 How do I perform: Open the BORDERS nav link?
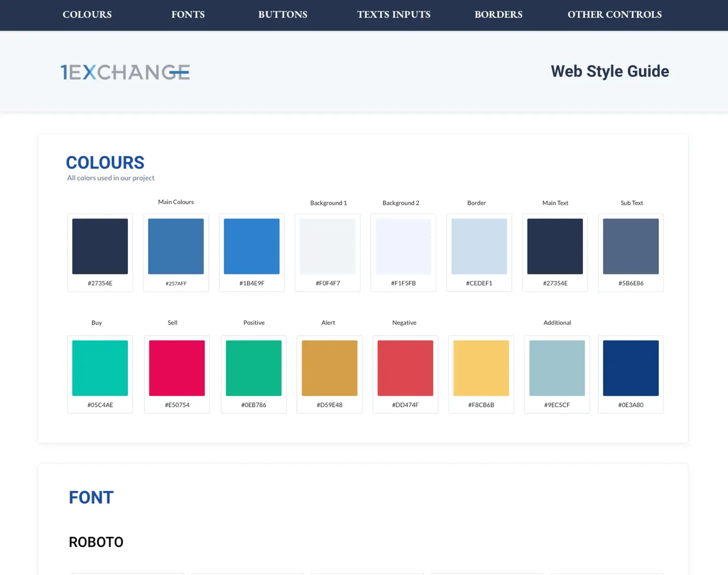(x=498, y=15)
